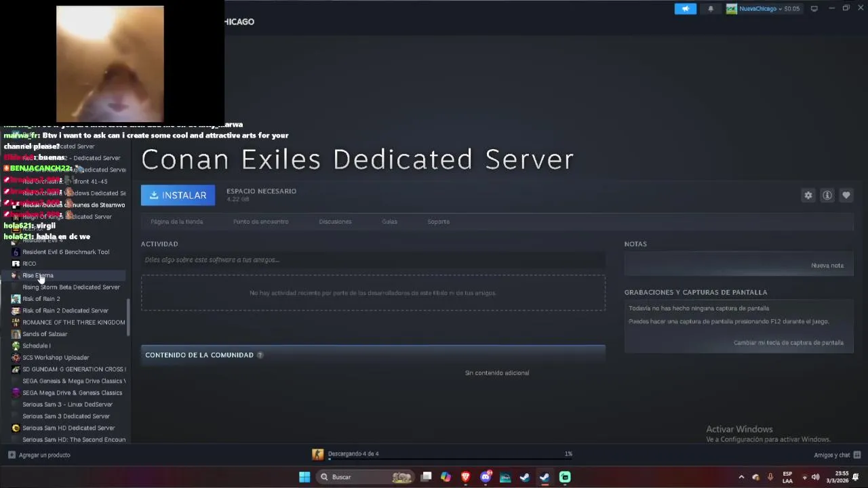Click the ESP LAA language indicator
The height and width of the screenshot is (488, 868).
click(x=787, y=477)
